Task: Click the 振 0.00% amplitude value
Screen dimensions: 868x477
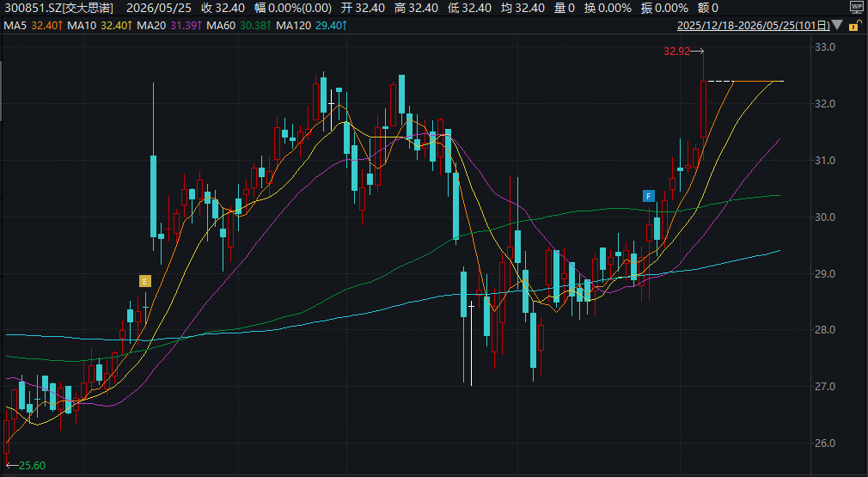Action: (664, 8)
